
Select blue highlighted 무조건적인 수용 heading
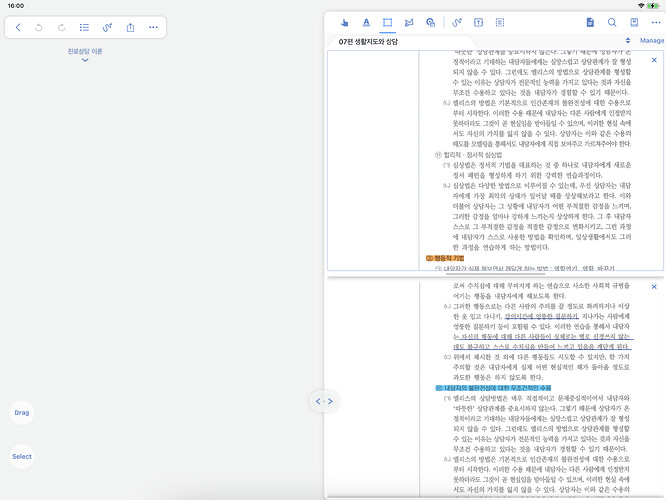494,388
